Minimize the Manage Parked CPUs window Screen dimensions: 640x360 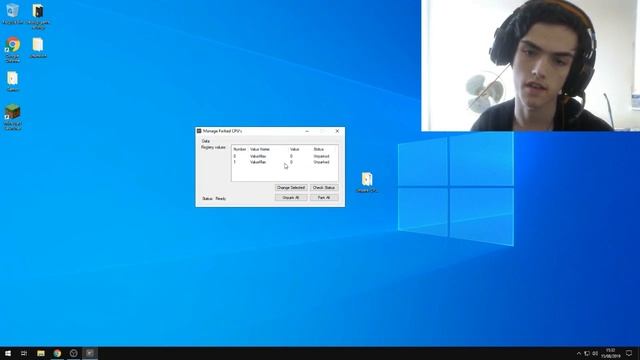(x=307, y=131)
